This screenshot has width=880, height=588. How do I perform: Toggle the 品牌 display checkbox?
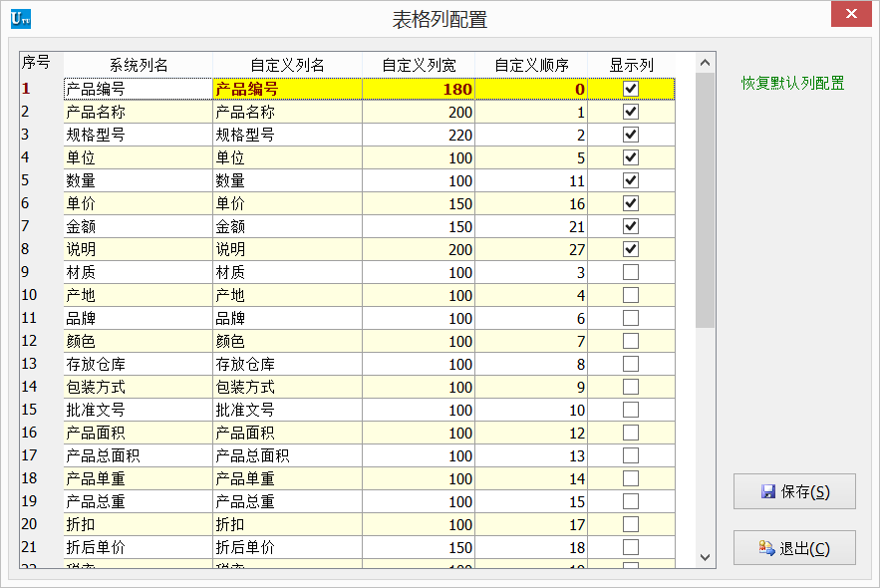click(x=632, y=317)
